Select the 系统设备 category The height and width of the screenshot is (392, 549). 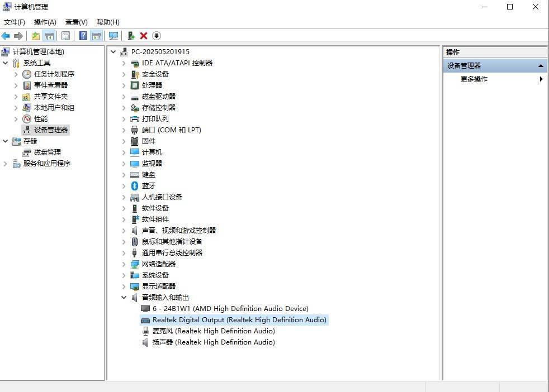pos(155,275)
